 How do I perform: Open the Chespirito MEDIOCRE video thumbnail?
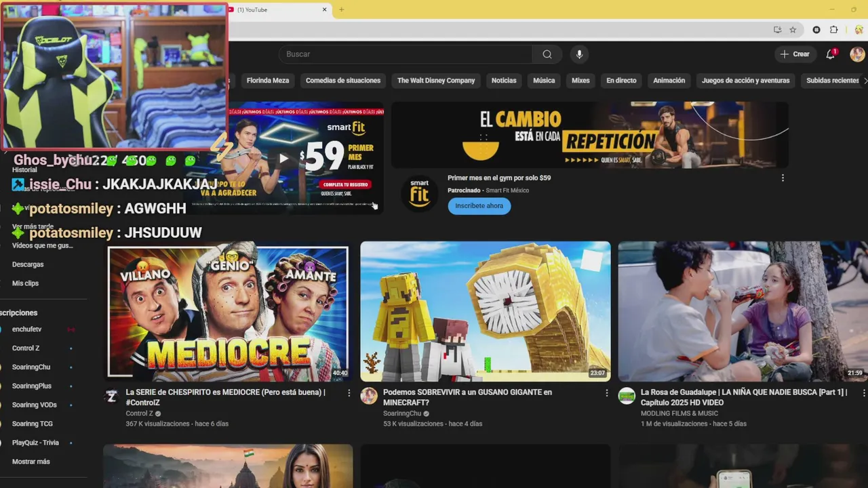228,312
